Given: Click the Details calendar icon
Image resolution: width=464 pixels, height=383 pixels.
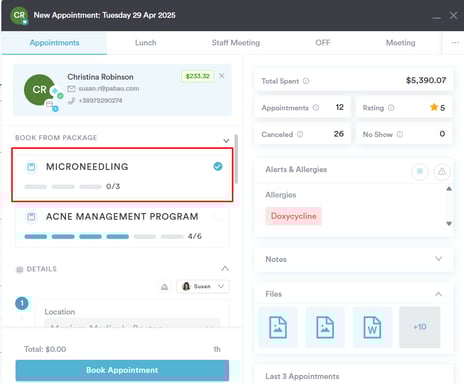Looking at the screenshot, I should pos(20,269).
